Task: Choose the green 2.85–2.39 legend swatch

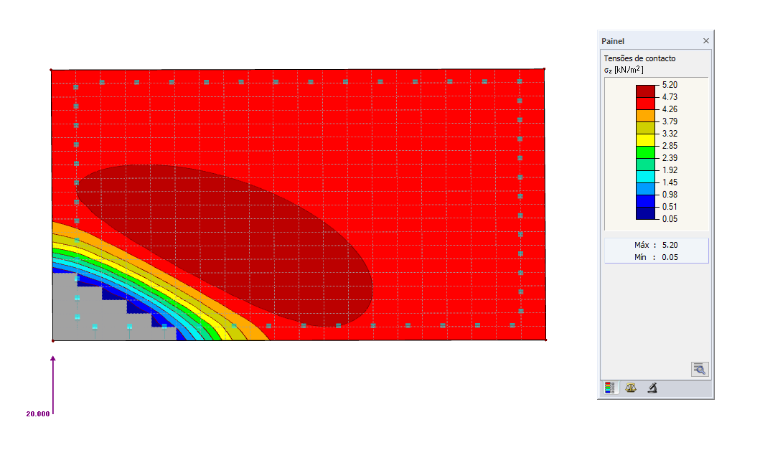Action: [646, 152]
